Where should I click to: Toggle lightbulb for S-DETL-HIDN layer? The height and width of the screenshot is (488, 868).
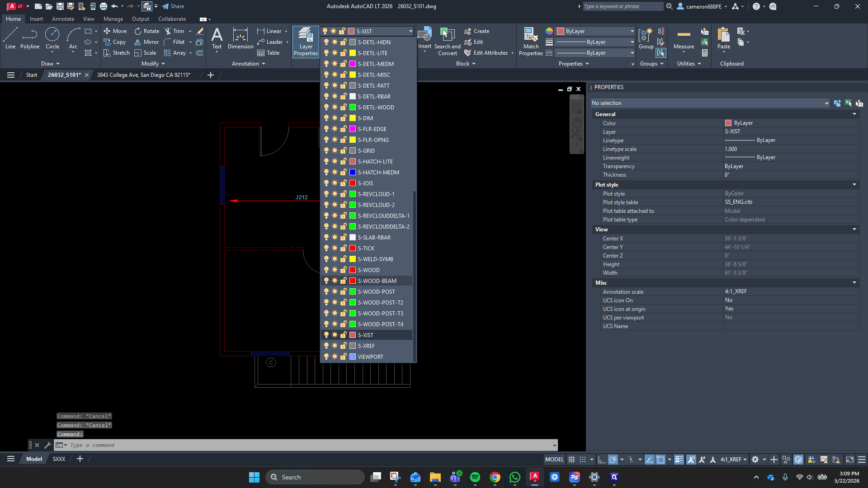click(x=326, y=42)
